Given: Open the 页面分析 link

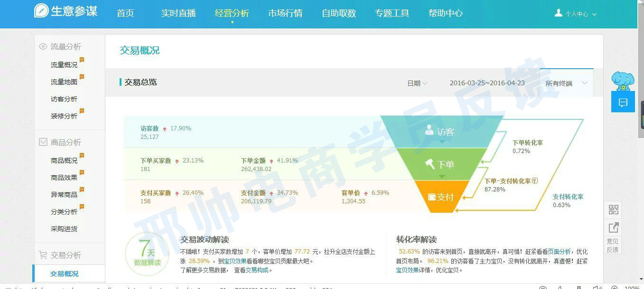Looking at the screenshot, I should click(559, 252).
